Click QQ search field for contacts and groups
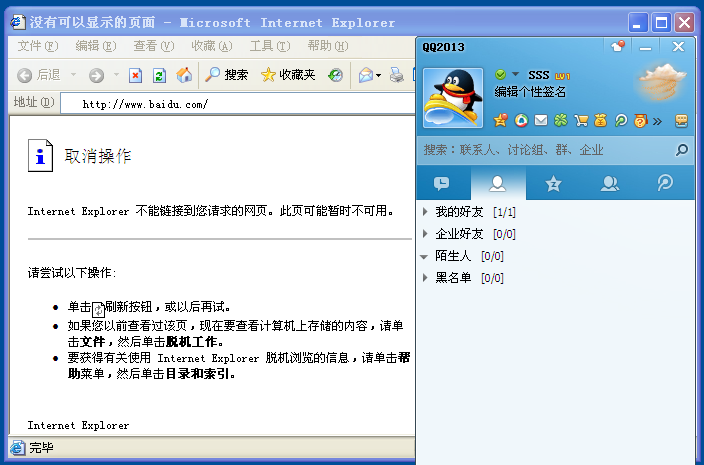The width and height of the screenshot is (704, 465). (x=546, y=150)
